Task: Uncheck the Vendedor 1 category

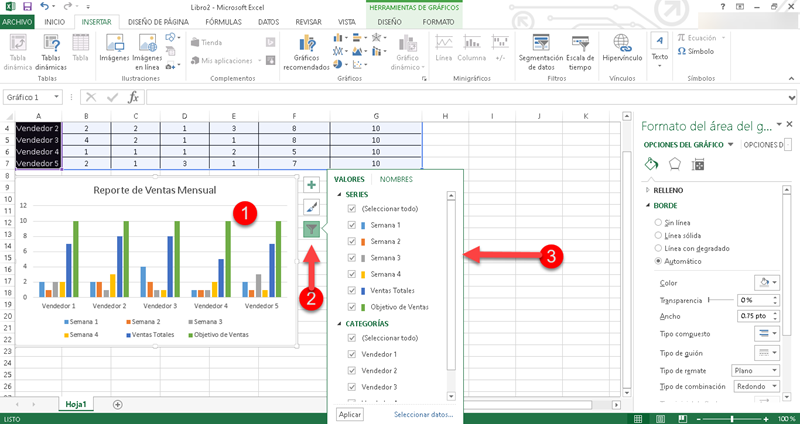Action: 351,354
